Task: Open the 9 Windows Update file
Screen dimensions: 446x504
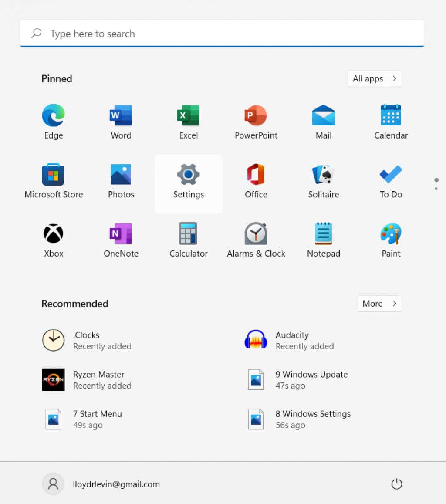Action: (x=297, y=379)
